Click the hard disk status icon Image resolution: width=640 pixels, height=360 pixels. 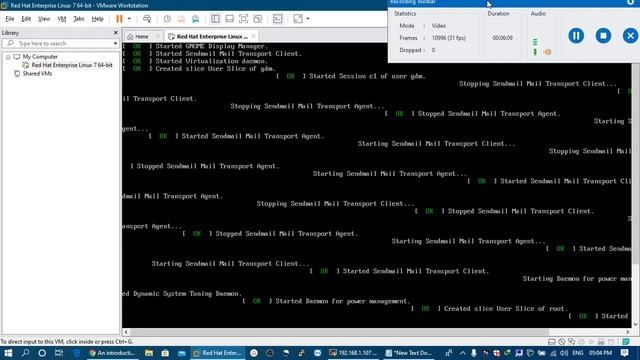click(551, 342)
